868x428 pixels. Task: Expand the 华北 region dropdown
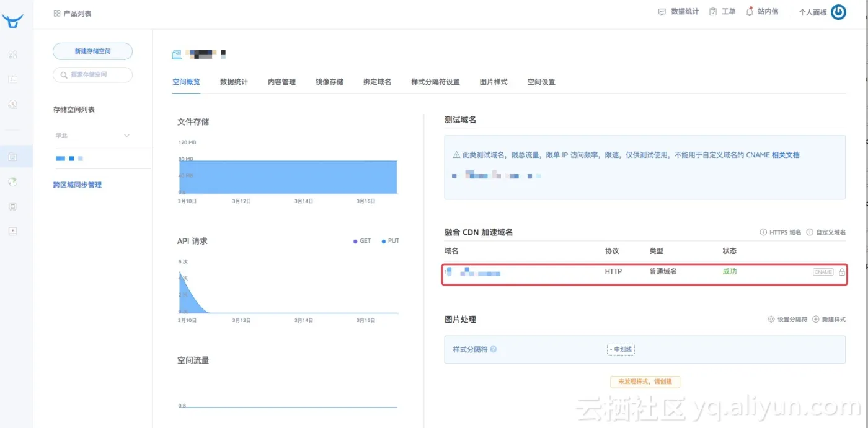126,136
